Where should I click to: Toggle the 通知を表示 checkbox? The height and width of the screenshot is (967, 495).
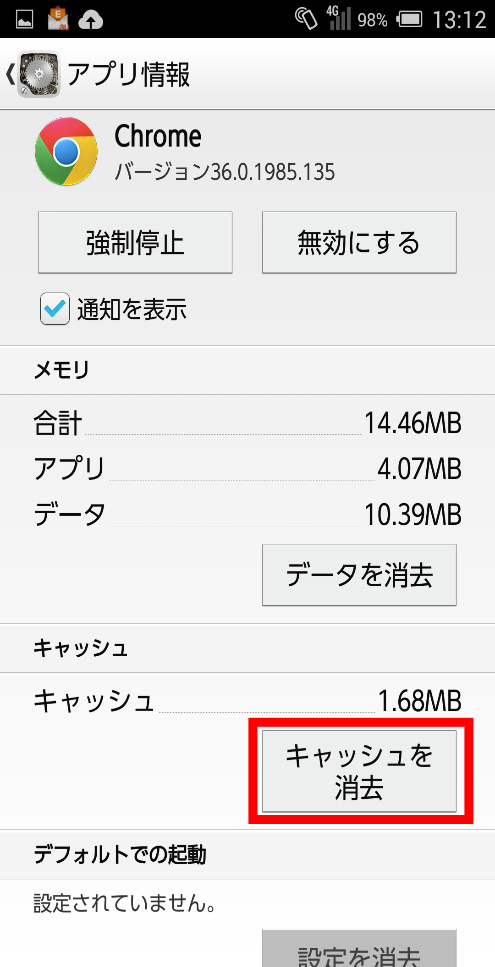click(55, 309)
